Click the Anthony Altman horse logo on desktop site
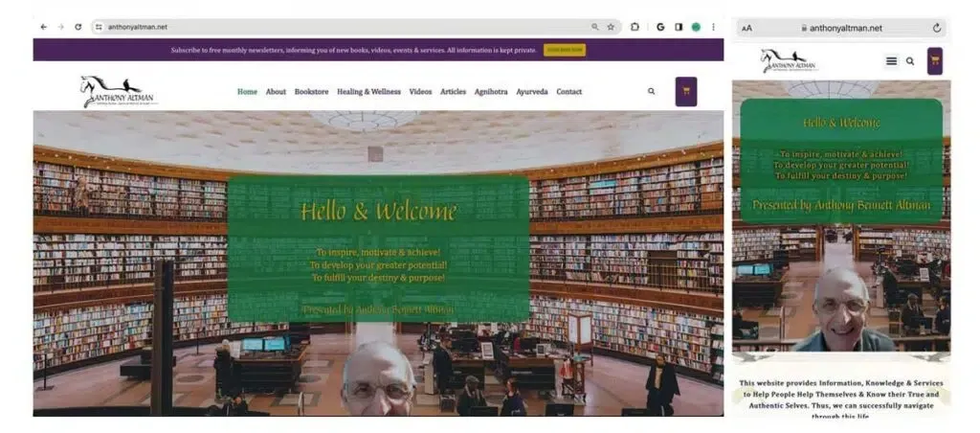980x433 pixels. pos(119,91)
